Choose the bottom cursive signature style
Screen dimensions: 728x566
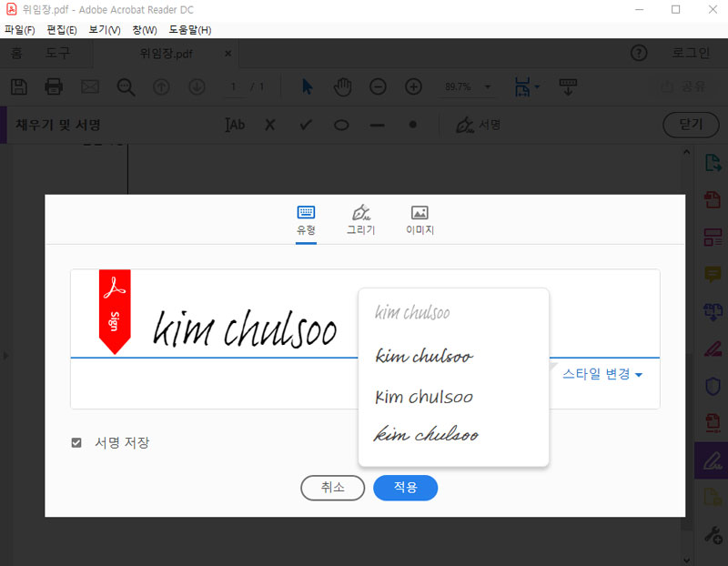click(x=427, y=436)
